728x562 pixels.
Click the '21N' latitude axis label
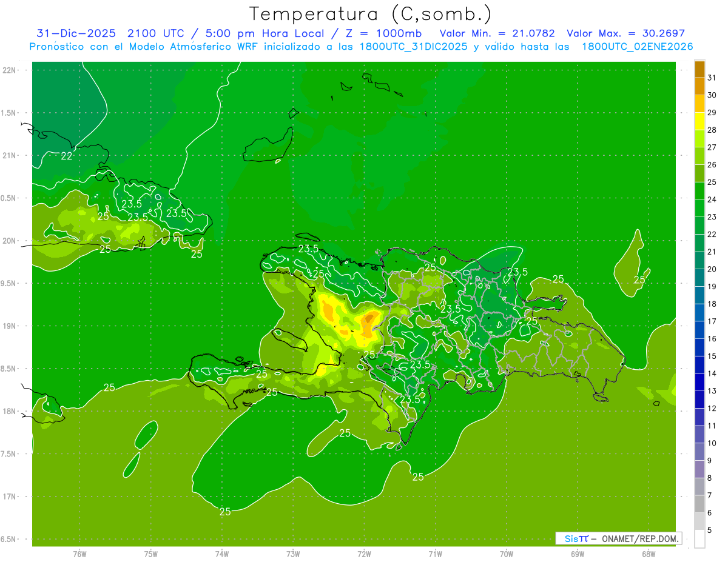click(x=10, y=155)
